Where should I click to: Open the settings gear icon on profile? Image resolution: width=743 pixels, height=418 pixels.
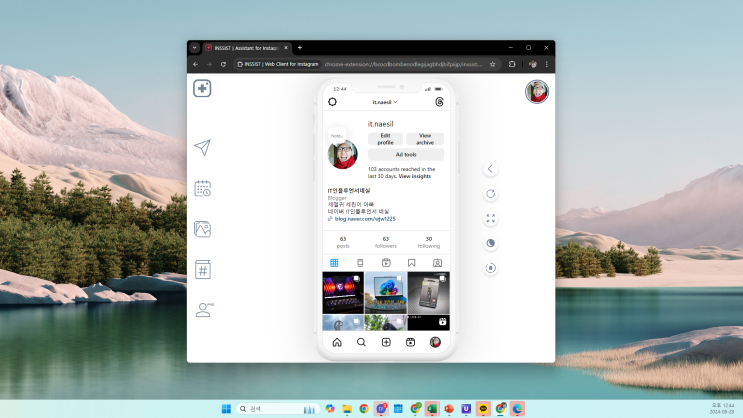(x=333, y=102)
